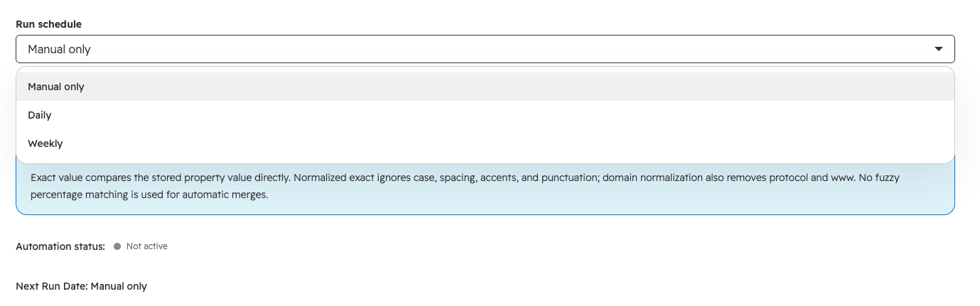Click the selected Manual only value in field
Image resolution: width=980 pixels, height=306 pixels.
click(59, 49)
